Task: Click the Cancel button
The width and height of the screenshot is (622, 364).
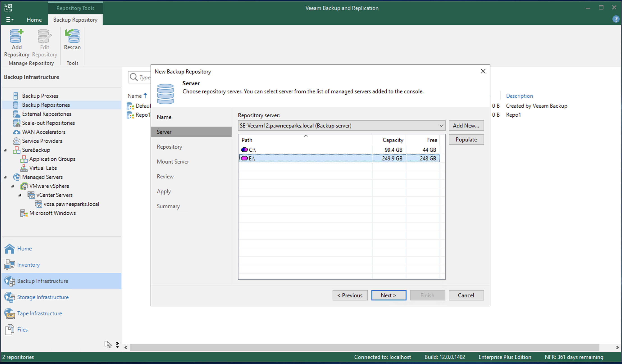Action: (x=466, y=295)
